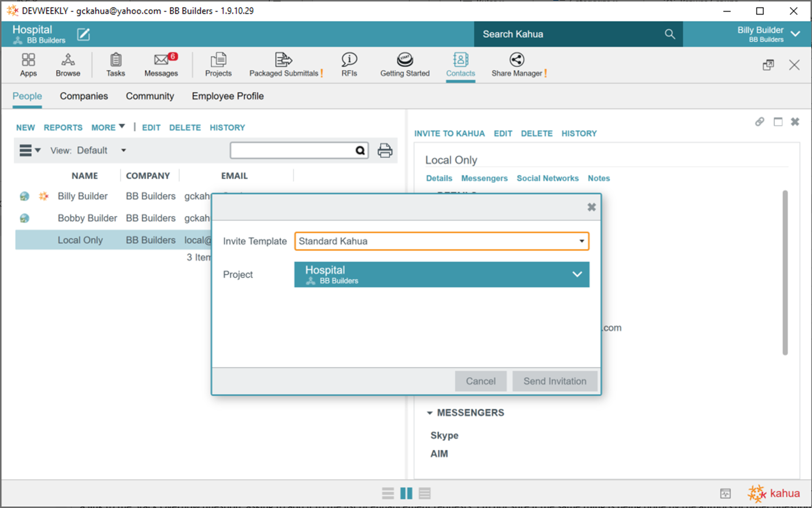Click the link icon in detail panel
This screenshot has width=812, height=508.
coord(760,122)
